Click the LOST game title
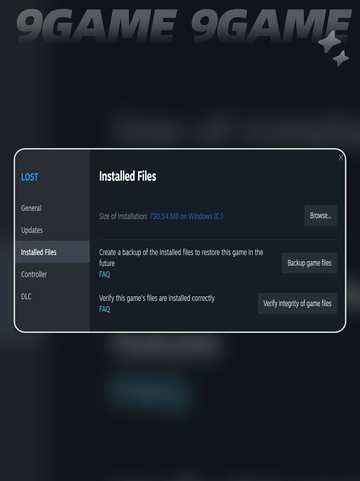The height and width of the screenshot is (481, 360). 30,177
